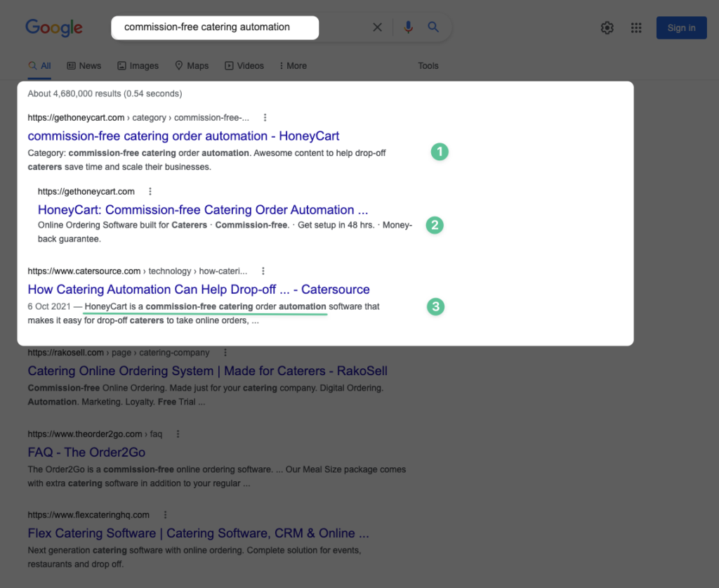The height and width of the screenshot is (588, 719).
Task: Click the map pin icon beside Maps
Action: tap(179, 65)
